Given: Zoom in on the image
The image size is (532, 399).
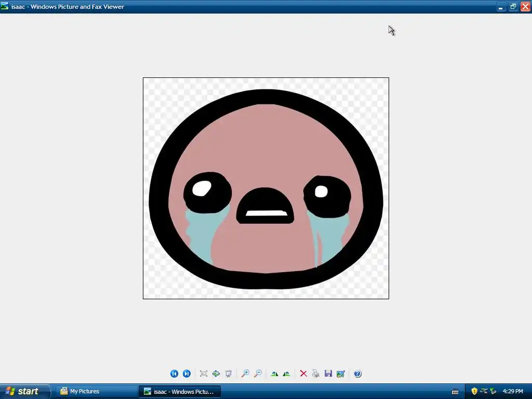Looking at the screenshot, I should coord(245,374).
